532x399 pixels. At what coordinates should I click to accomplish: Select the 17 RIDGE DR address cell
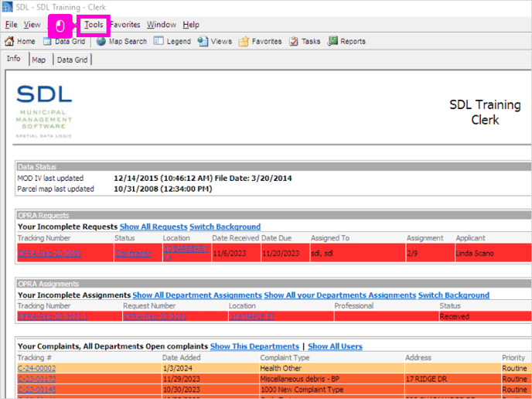(453, 379)
